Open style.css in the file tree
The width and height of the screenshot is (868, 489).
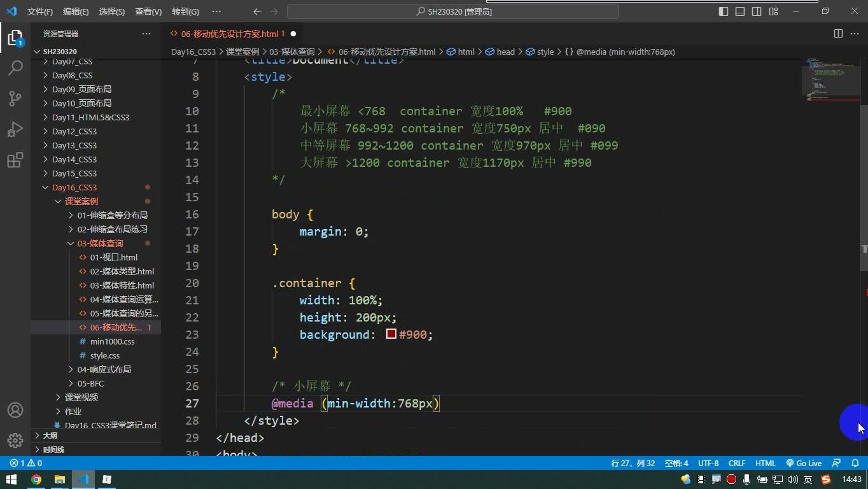pos(104,355)
